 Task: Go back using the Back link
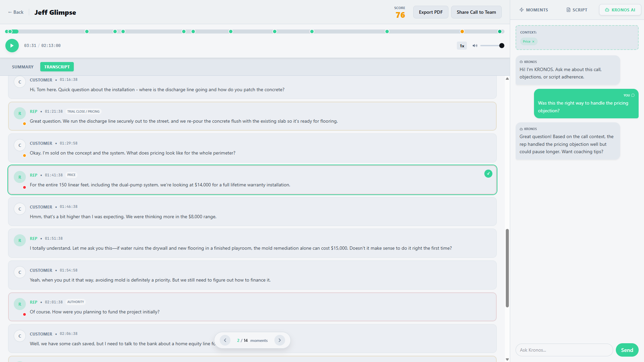point(16,12)
